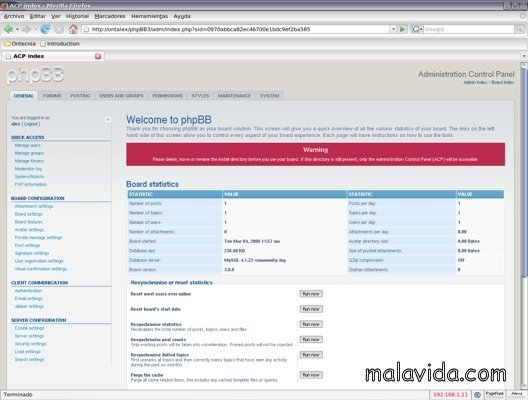This screenshot has width=528, height=400.
Task: Switch to the Users and Groups tab
Action: (121, 96)
